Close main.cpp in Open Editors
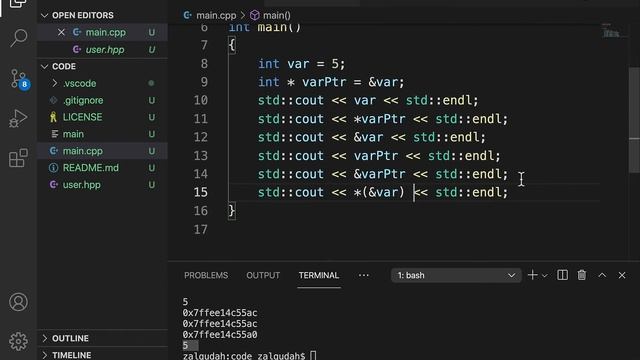 61,32
